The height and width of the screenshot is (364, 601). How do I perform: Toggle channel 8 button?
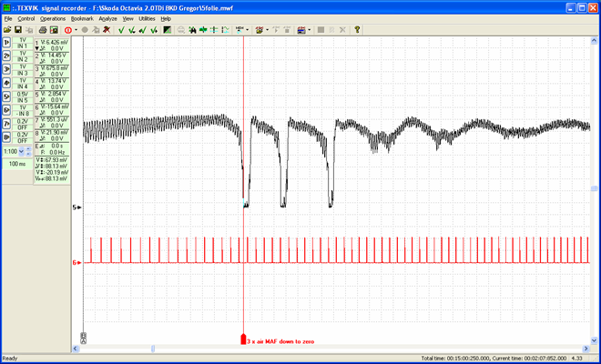6,137
